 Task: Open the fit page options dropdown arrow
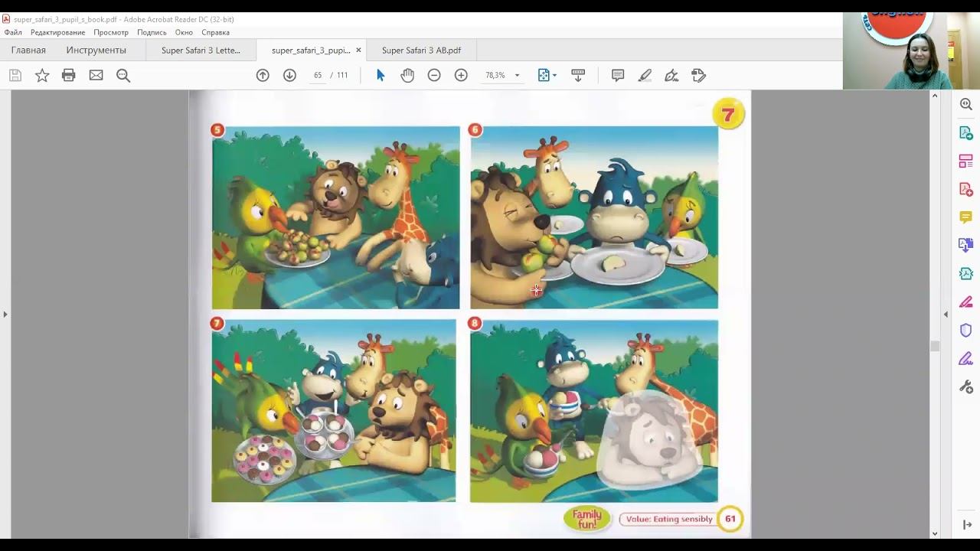[554, 75]
